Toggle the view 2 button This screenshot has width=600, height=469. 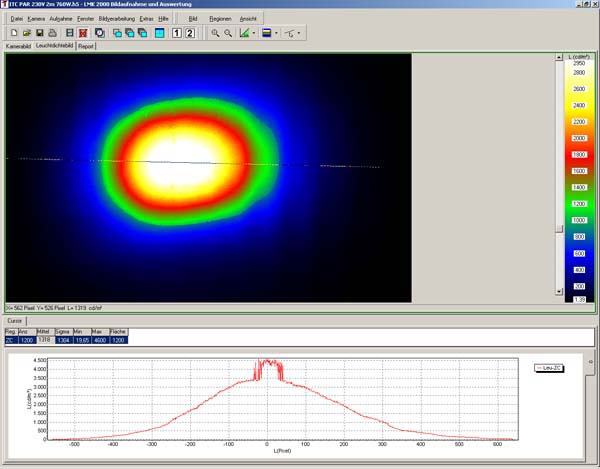coord(190,33)
